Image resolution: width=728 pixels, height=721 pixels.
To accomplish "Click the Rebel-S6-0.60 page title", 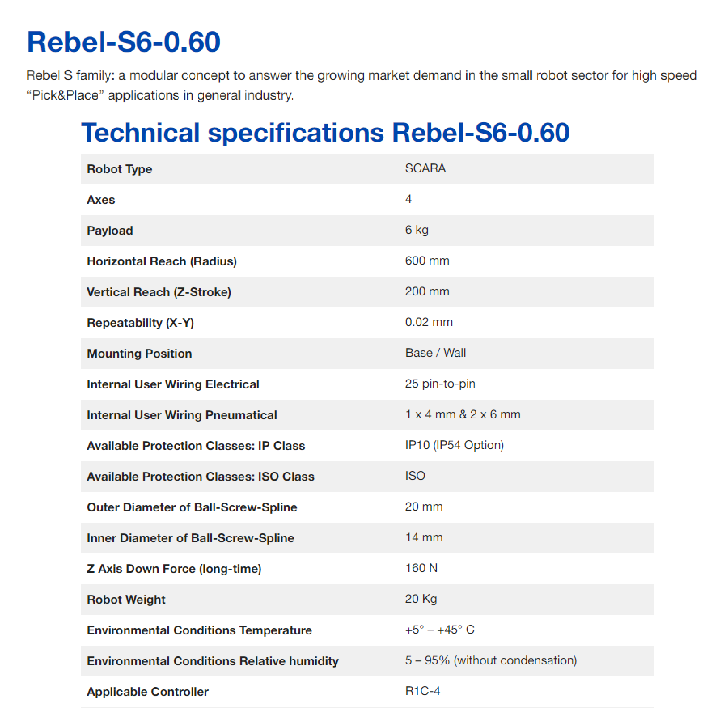I will pyautogui.click(x=123, y=42).
